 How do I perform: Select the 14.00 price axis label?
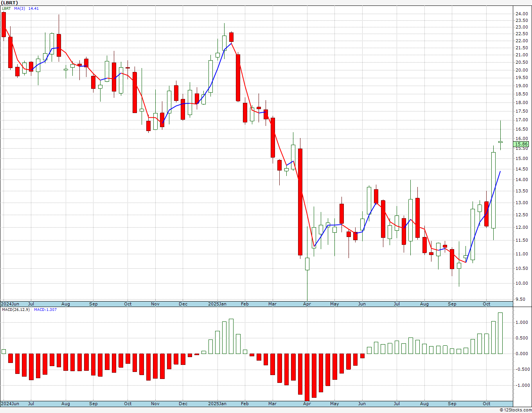(x=521, y=180)
